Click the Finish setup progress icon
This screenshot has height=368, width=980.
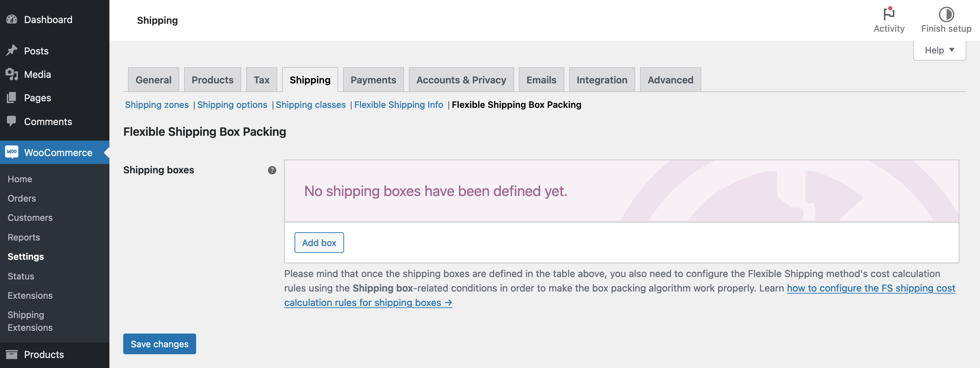click(946, 14)
